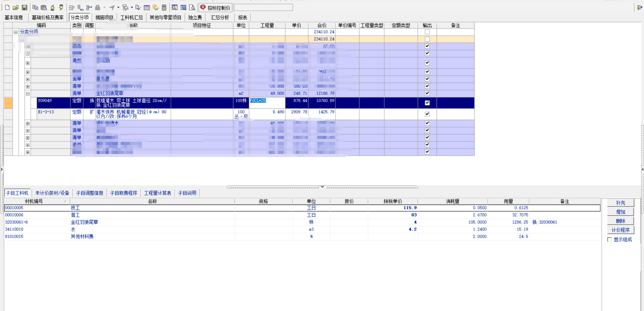The height and width of the screenshot is (311, 644).
Task: Expand the last tree row in the table
Action: [28, 152]
